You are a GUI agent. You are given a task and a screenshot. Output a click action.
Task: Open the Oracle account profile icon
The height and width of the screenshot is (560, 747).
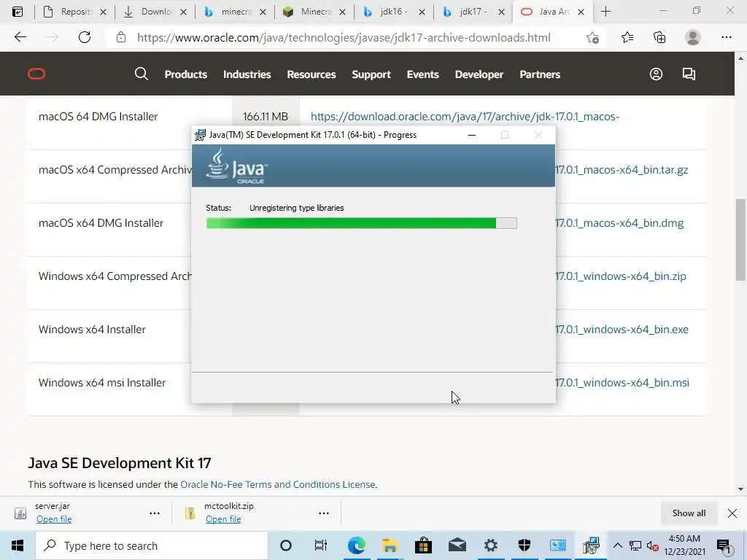coord(656,74)
